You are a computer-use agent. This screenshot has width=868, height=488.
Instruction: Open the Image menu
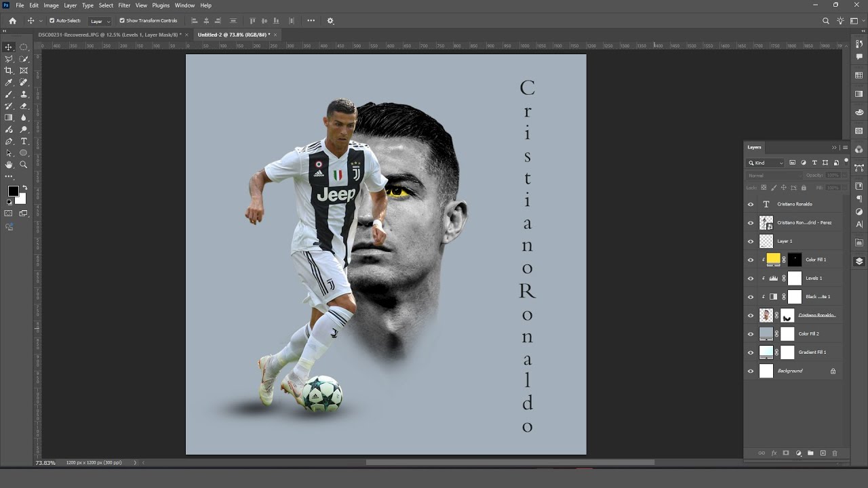[52, 5]
